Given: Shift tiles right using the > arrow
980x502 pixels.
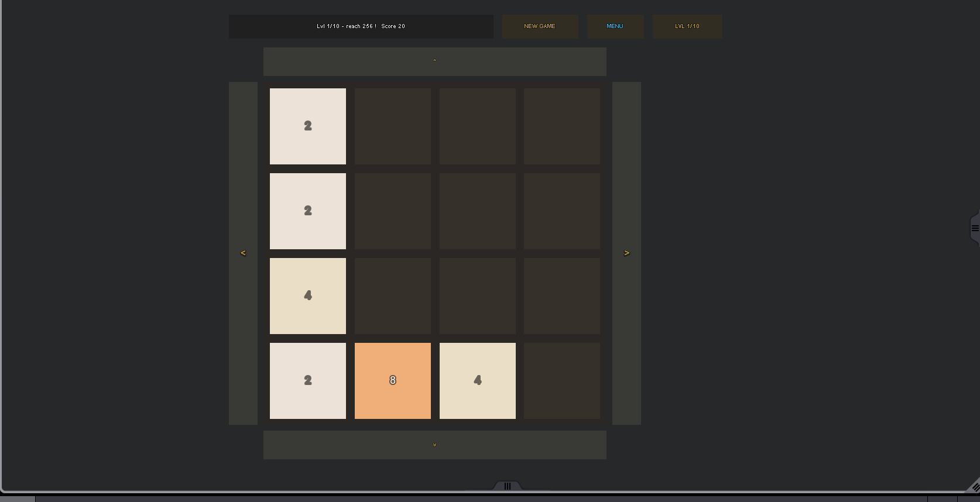Looking at the screenshot, I should pyautogui.click(x=626, y=253).
